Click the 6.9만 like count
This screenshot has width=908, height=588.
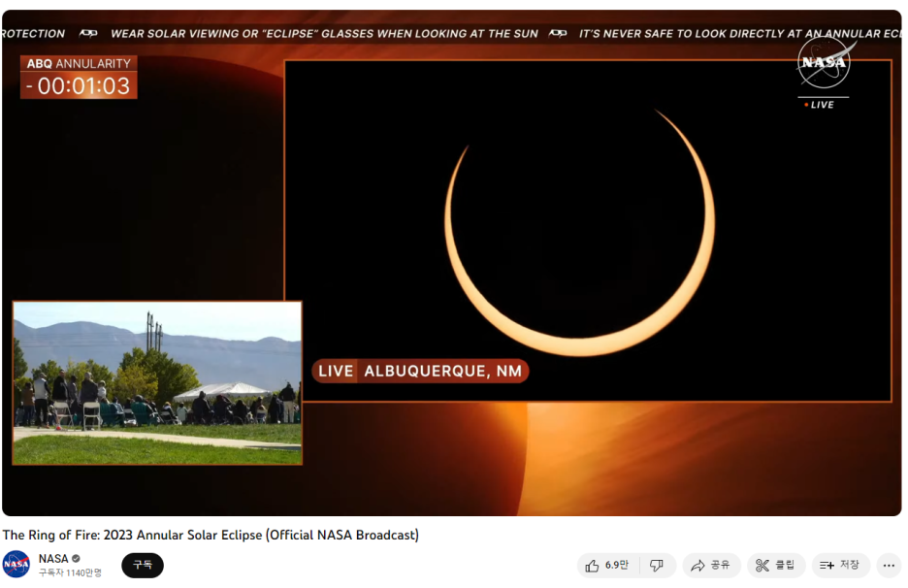click(x=617, y=565)
